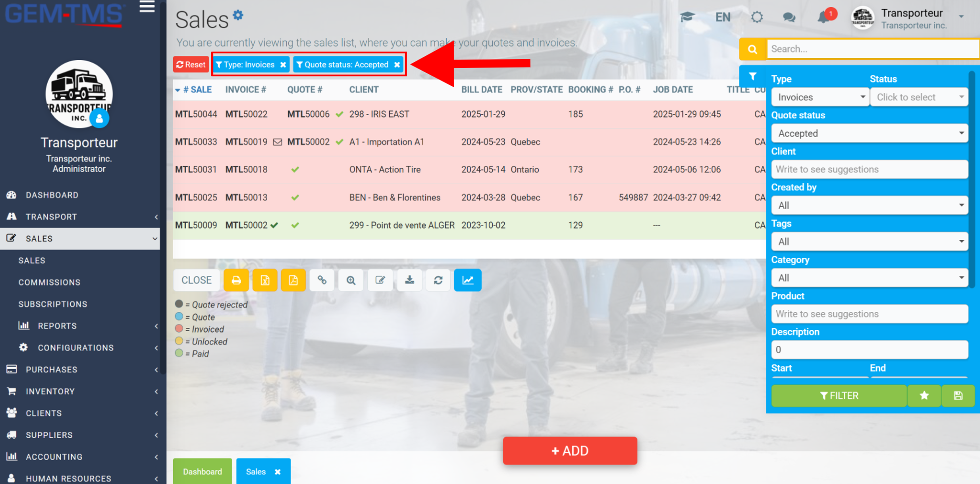Export sales list to PDF icon
The height and width of the screenshot is (484, 980).
click(x=293, y=280)
